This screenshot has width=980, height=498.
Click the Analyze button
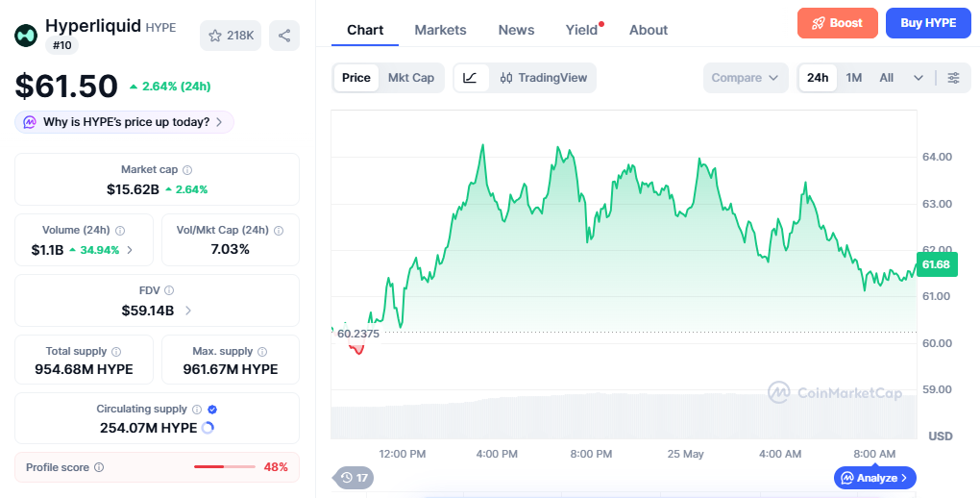click(x=875, y=478)
